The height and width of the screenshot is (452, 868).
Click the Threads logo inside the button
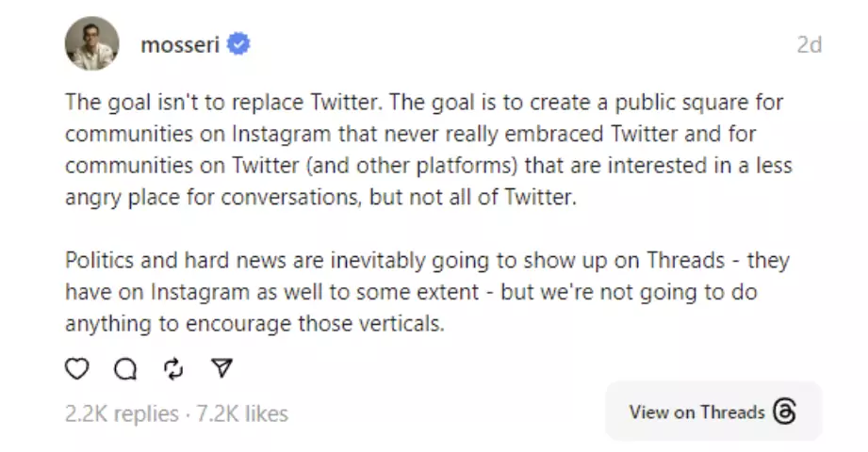pyautogui.click(x=785, y=412)
